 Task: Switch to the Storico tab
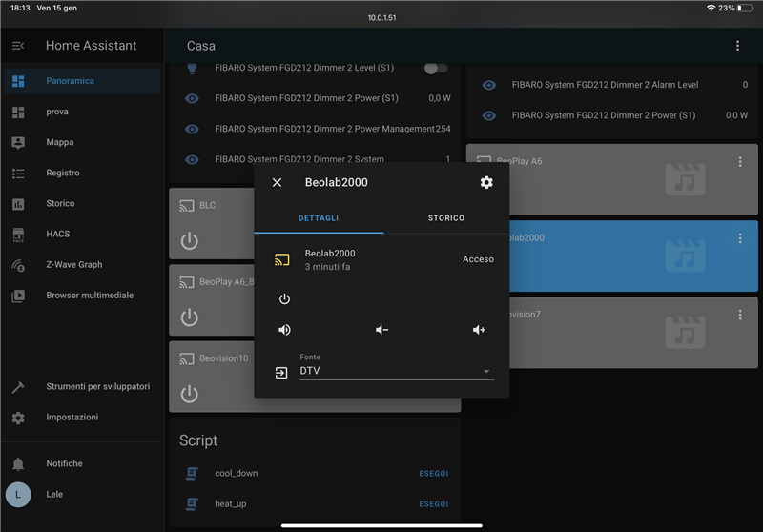click(445, 218)
